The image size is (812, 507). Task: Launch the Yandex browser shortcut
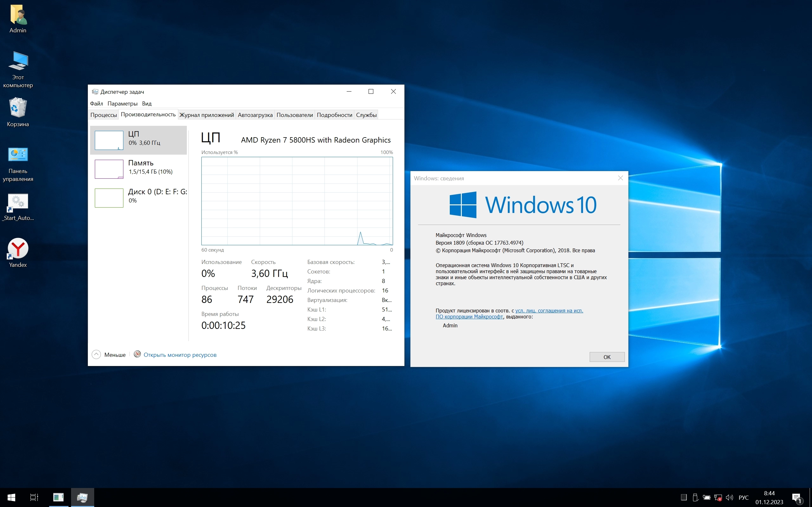click(x=18, y=249)
